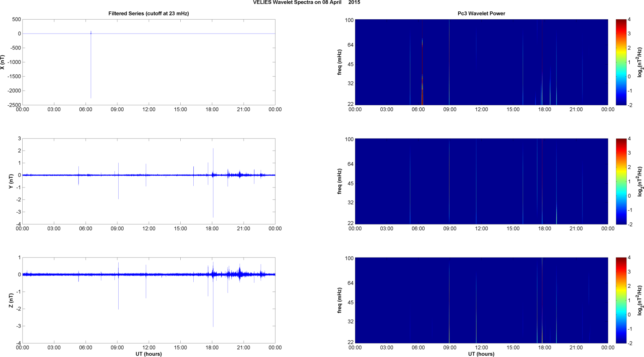Image resolution: width=644 pixels, height=357 pixels.
Task: Click the '-1500' tick on the X (nT) axis
Action: tap(14, 76)
